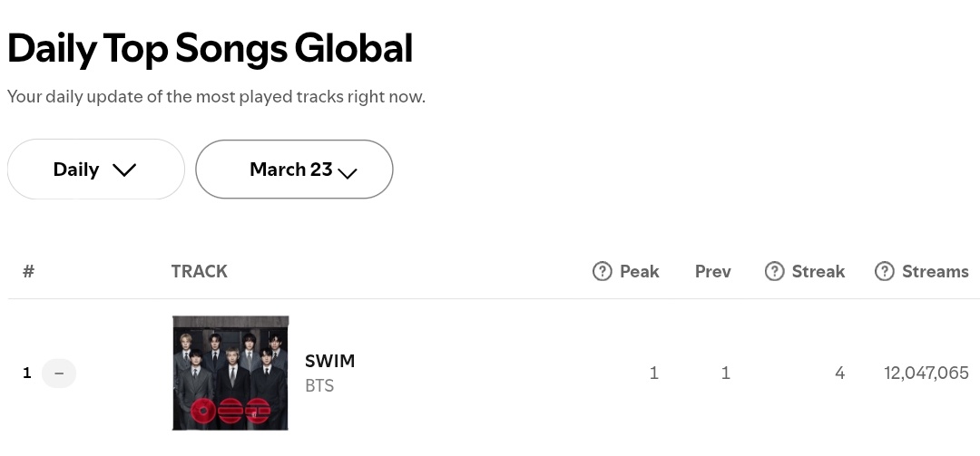Screen dimensions: 980x456
Task: Click the Streams column label
Action: pos(935,271)
